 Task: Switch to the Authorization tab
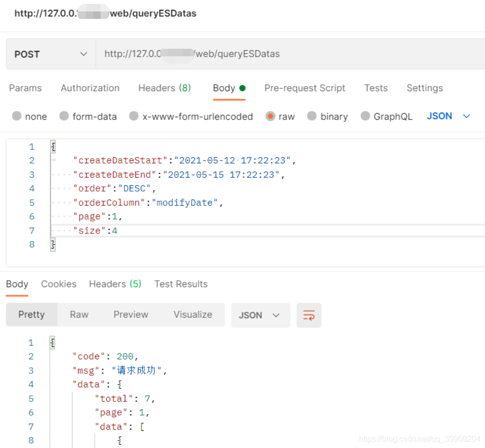[x=90, y=88]
